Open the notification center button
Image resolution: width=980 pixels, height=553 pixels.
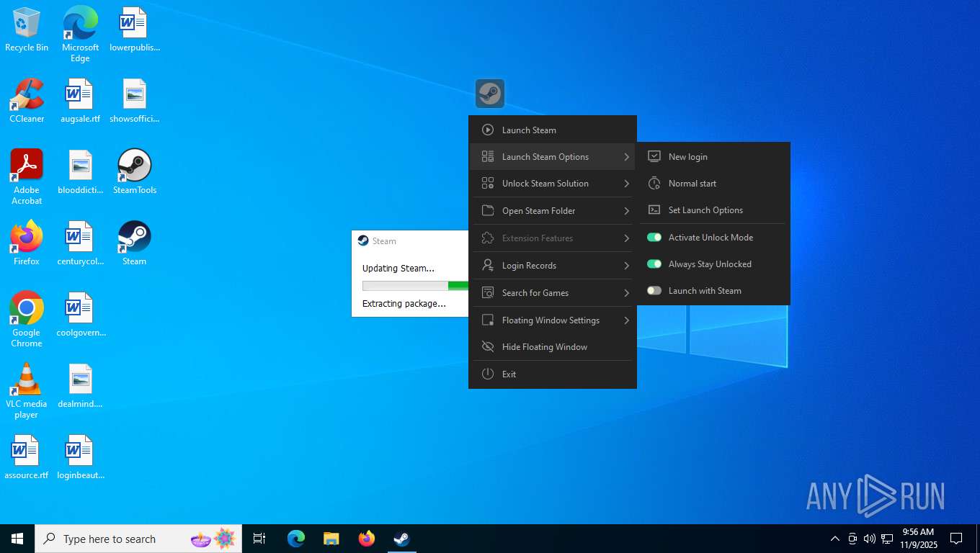(956, 539)
